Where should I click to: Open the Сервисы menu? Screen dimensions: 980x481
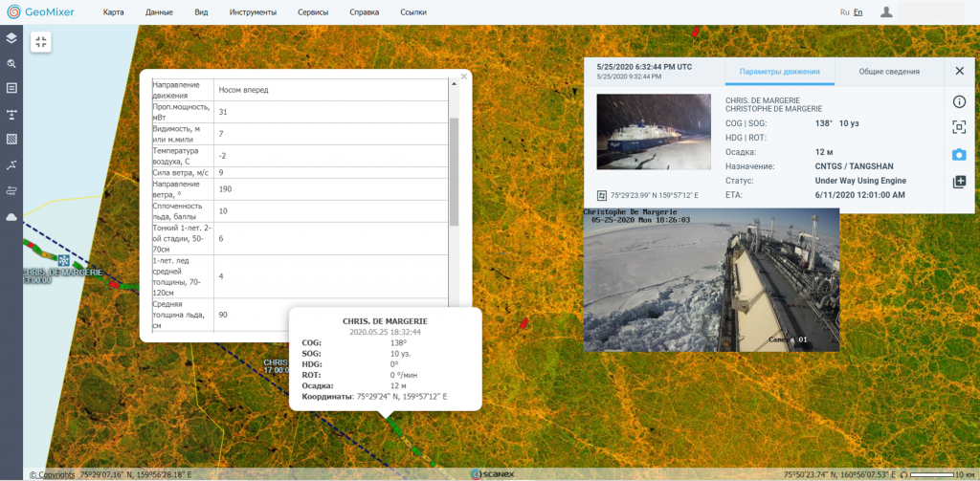point(313,12)
